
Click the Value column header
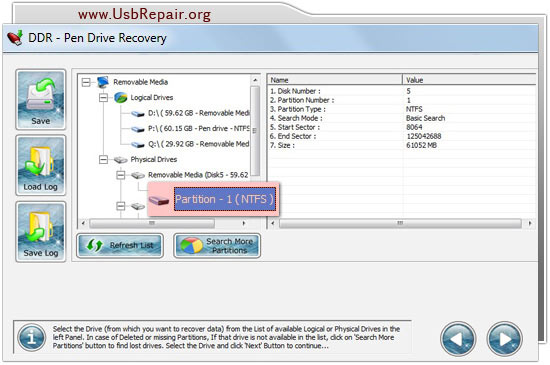[469, 80]
